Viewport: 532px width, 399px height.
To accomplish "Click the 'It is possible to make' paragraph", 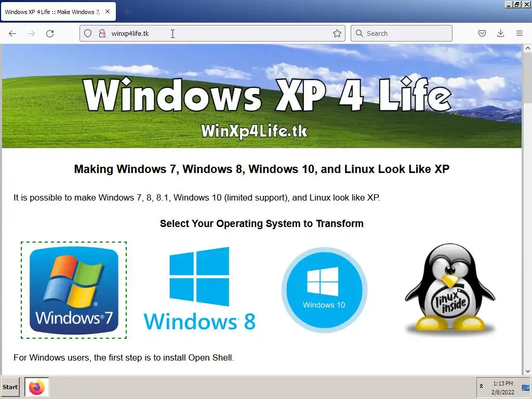I will pyautogui.click(x=197, y=197).
